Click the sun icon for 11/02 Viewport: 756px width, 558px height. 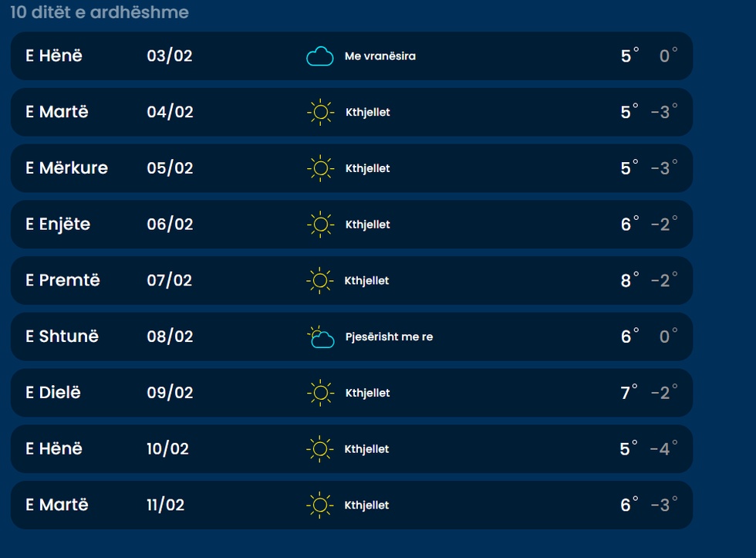click(319, 506)
